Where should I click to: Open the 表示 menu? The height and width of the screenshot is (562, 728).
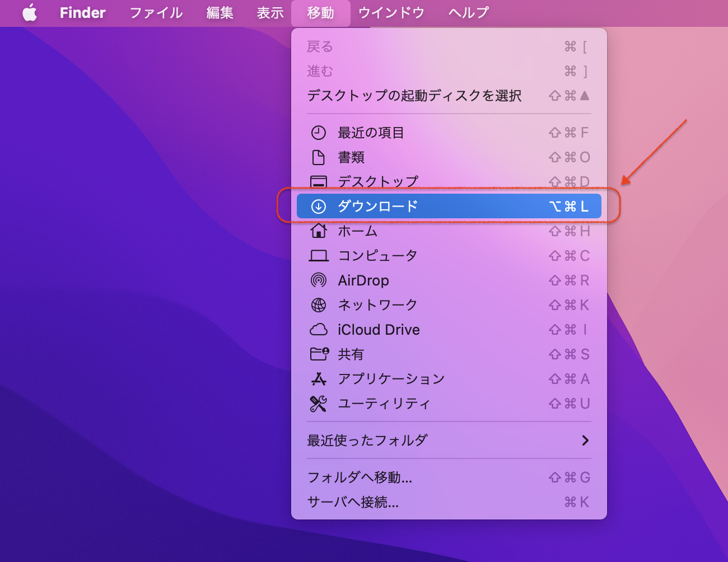[x=270, y=12]
